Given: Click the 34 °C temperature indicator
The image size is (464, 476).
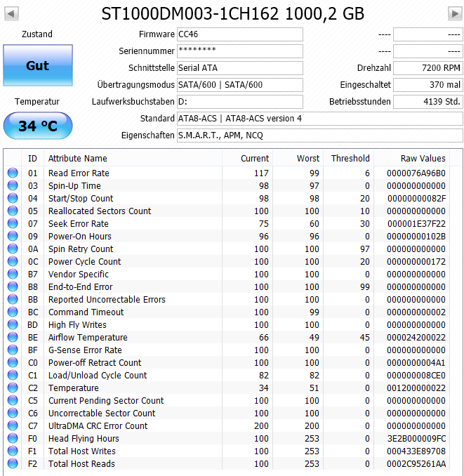Looking at the screenshot, I should (x=38, y=126).
